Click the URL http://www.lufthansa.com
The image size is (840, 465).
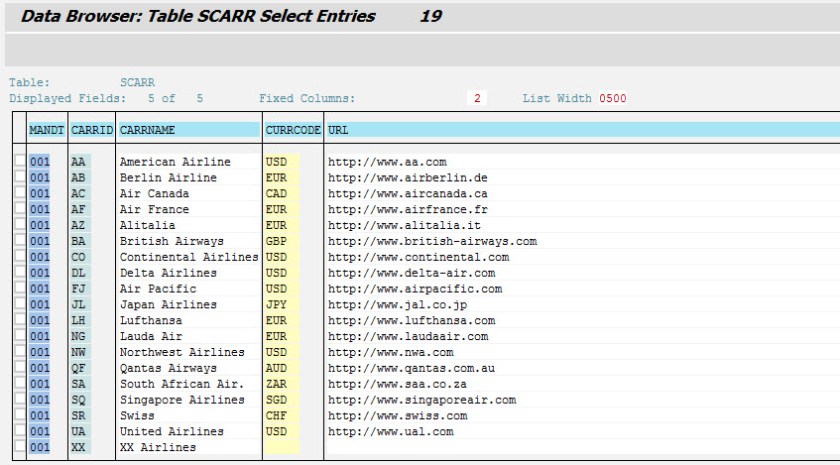click(x=411, y=320)
